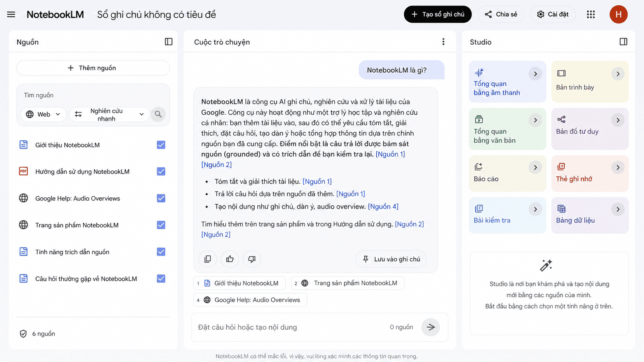This screenshot has height=362, width=644.
Task: Click the document icon of Tính năng trích dẫn
Action: (23, 252)
